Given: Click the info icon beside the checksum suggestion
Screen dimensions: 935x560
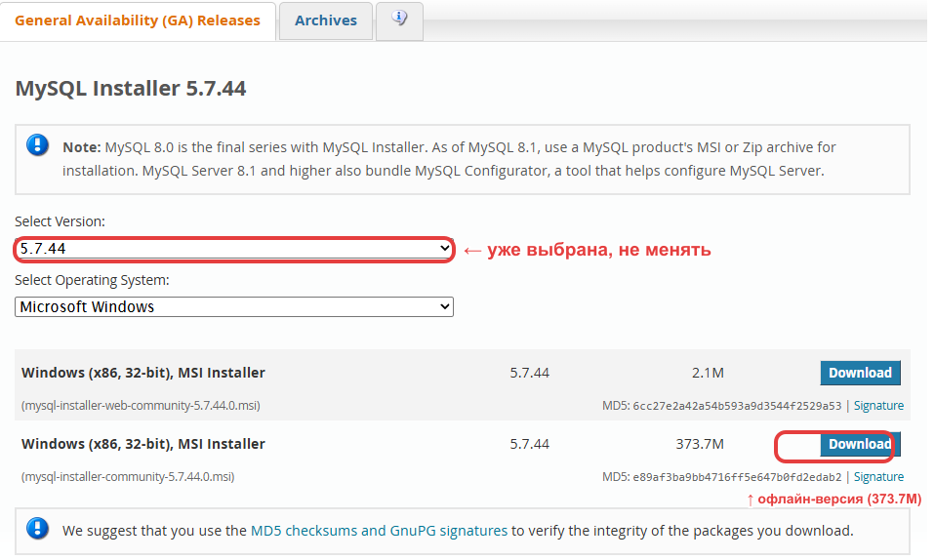Looking at the screenshot, I should pos(37,529).
